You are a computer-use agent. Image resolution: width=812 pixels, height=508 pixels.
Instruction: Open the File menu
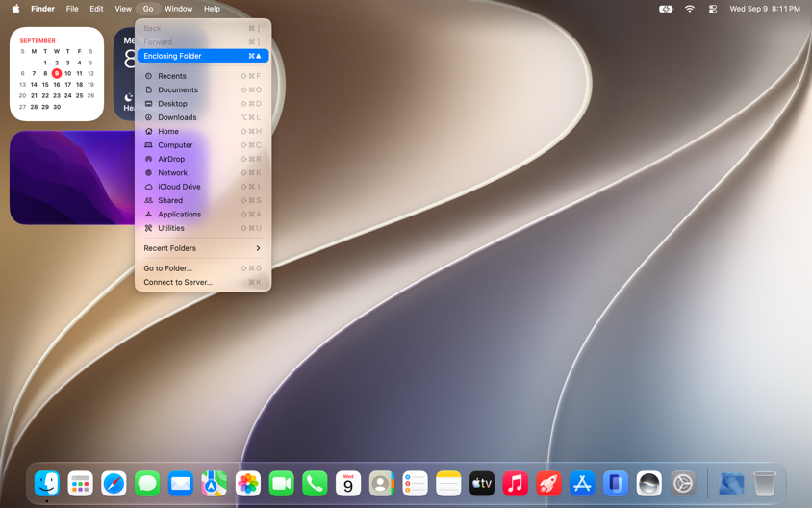(x=72, y=9)
